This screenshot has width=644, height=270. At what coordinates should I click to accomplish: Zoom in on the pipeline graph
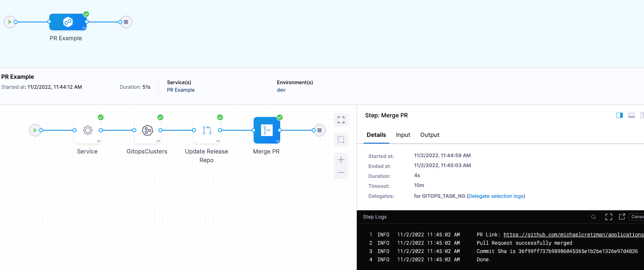point(341,160)
